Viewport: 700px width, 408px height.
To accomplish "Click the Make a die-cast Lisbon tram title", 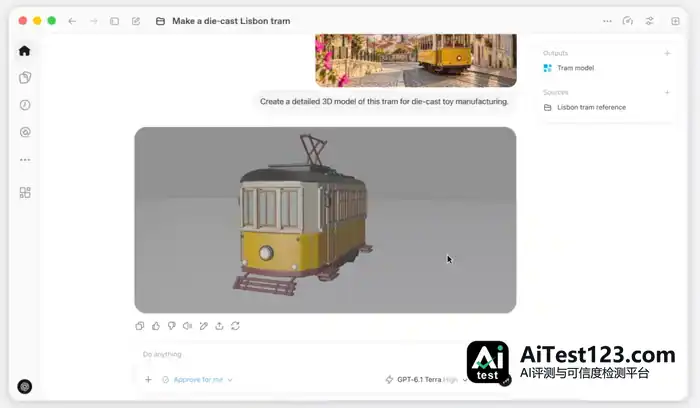I will [x=231, y=21].
